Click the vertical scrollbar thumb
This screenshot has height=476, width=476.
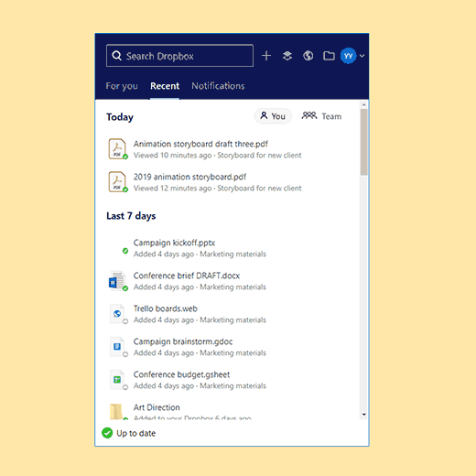point(363,142)
